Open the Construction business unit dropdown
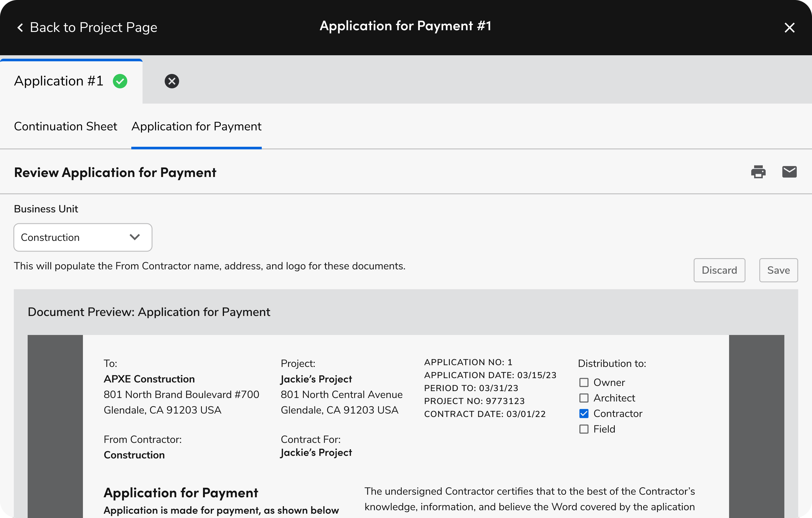 83,237
